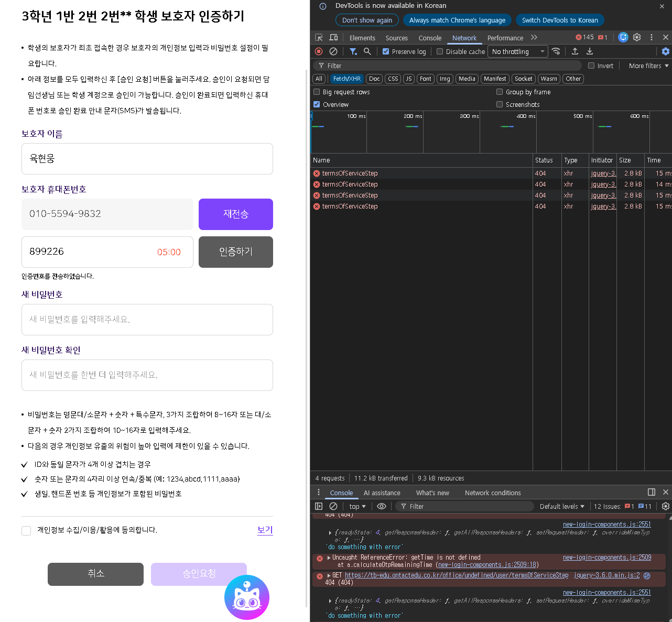672x622 pixels.
Task: Open DevTools settings gear icon
Action: (x=637, y=37)
